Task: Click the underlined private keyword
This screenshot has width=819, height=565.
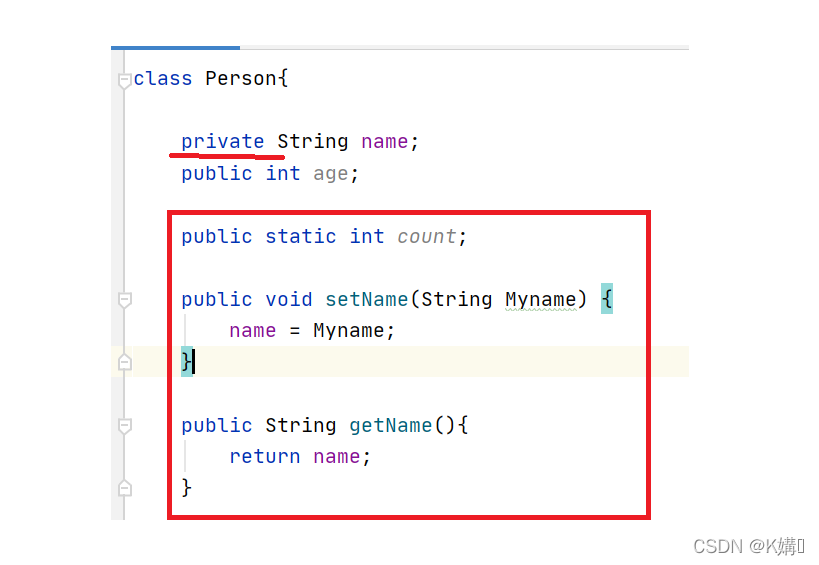Action: click(x=222, y=141)
